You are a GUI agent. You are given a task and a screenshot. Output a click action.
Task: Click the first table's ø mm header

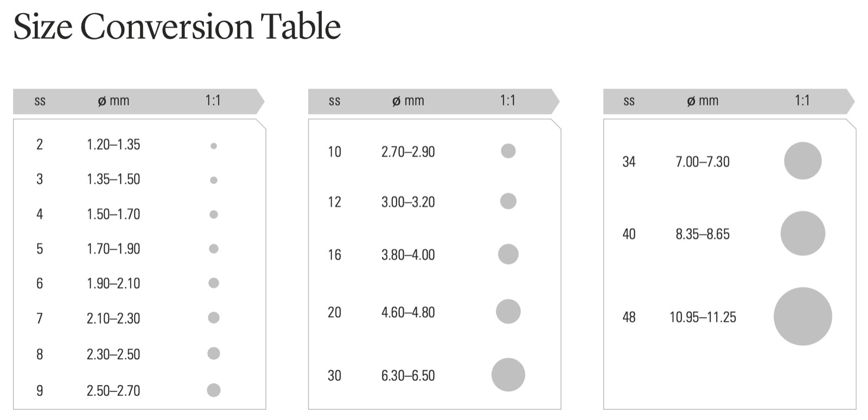coord(113,101)
